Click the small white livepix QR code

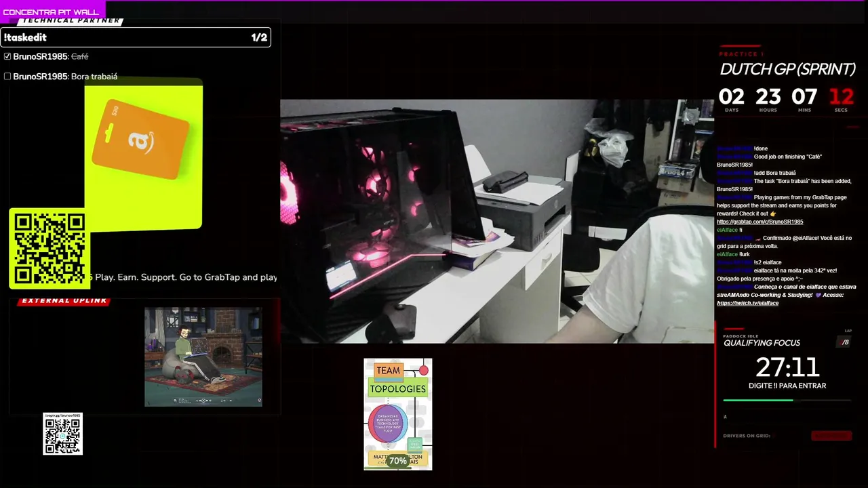(x=62, y=434)
